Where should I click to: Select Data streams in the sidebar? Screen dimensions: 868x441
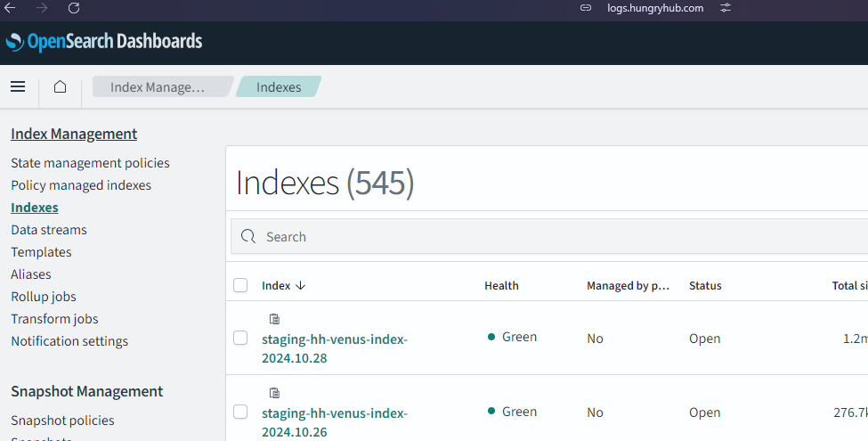[49, 230]
